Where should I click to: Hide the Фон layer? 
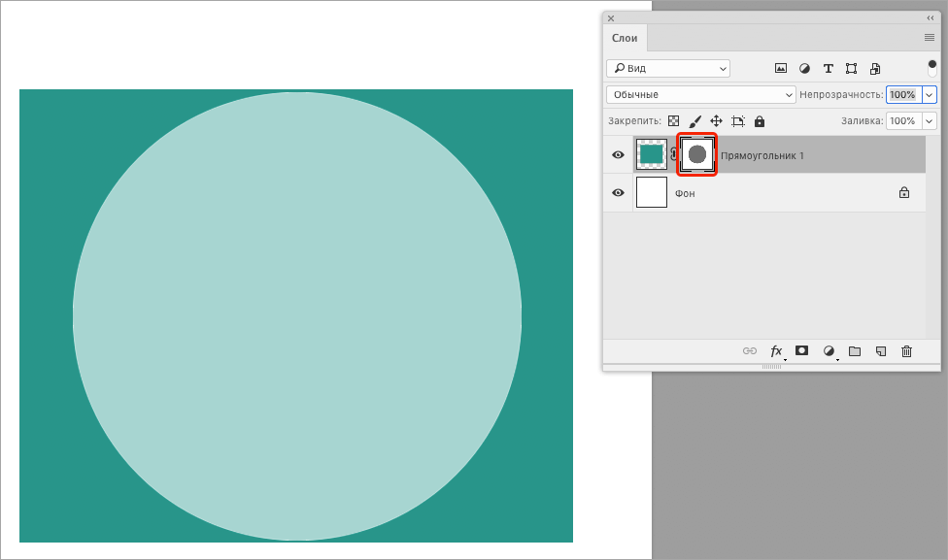click(x=618, y=193)
